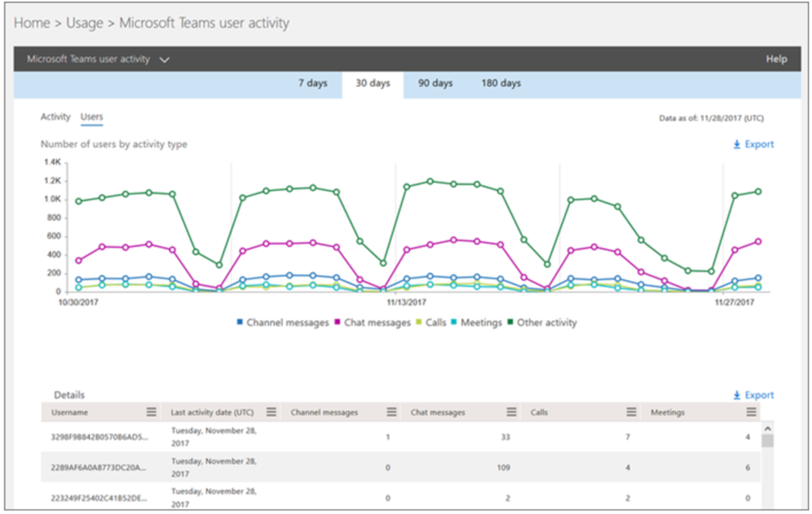Open the Calls column menu icon
The image size is (812, 514).
pyautogui.click(x=631, y=413)
